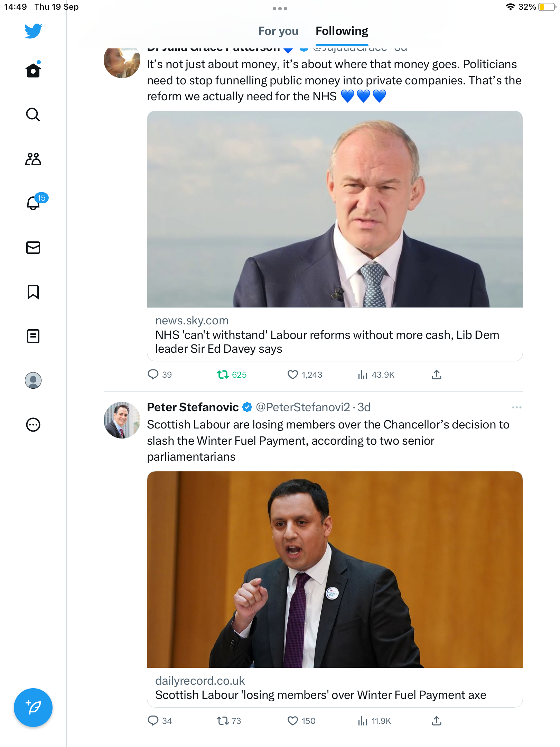
Task: Open Messages envelope icon
Action: [33, 248]
